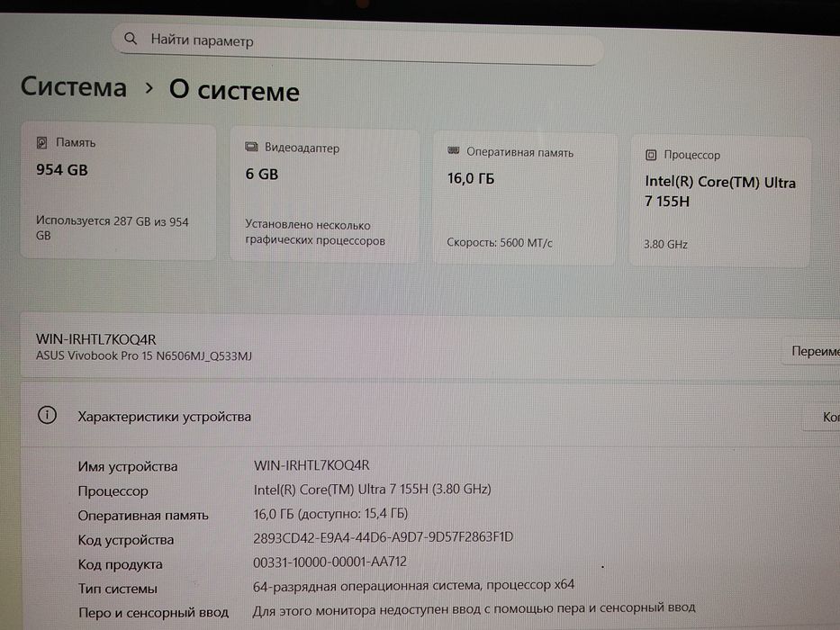
Task: Click device name value 'WIN-IRHTL7KOQ4R' in specs
Action: (x=312, y=465)
